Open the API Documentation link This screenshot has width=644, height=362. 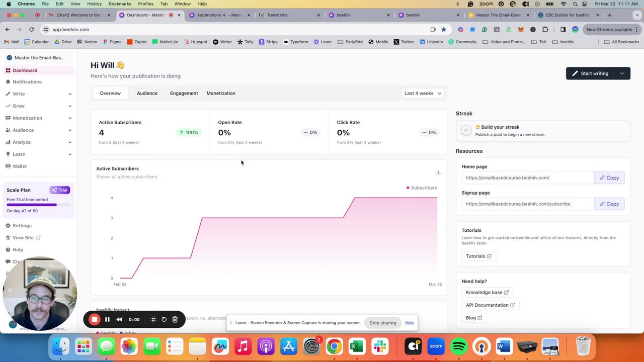(490, 305)
